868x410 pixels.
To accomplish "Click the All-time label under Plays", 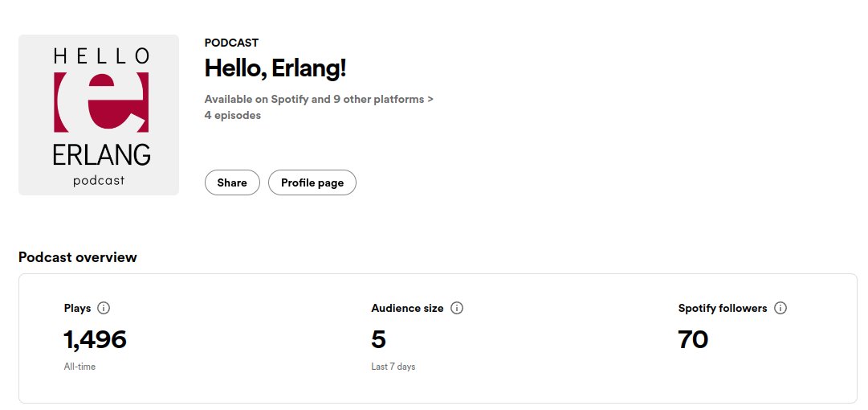I will coord(79,367).
